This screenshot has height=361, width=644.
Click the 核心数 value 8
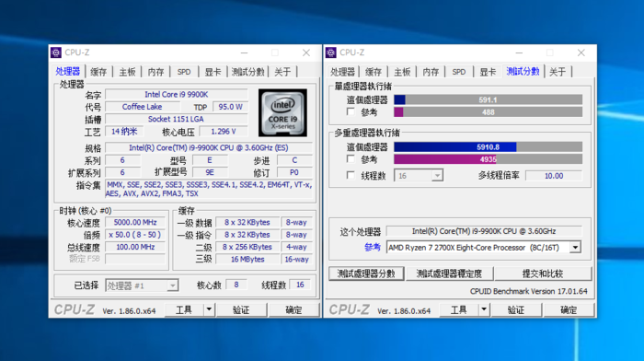pos(236,285)
